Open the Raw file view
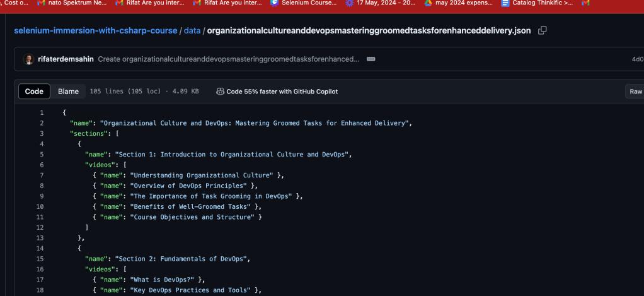This screenshot has height=296, width=644. coord(635,92)
